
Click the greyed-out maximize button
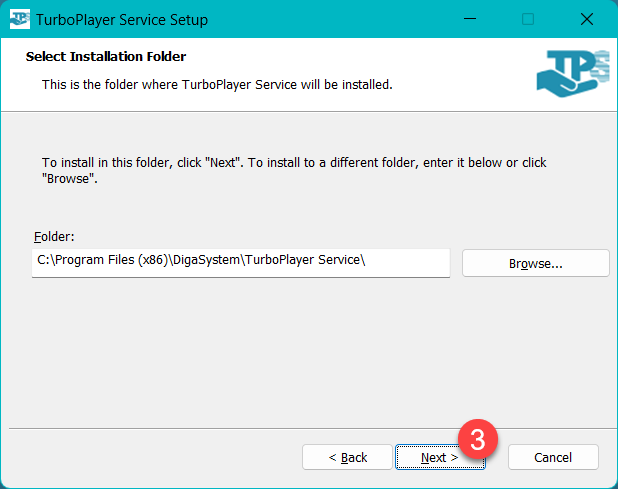tap(528, 20)
